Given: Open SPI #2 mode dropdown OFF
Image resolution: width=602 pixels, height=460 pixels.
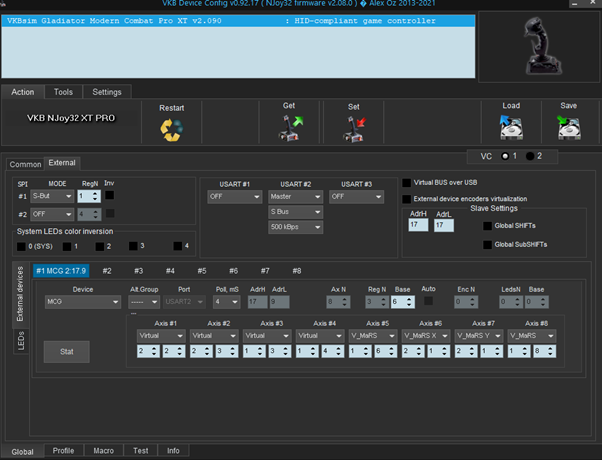Looking at the screenshot, I should tap(52, 214).
